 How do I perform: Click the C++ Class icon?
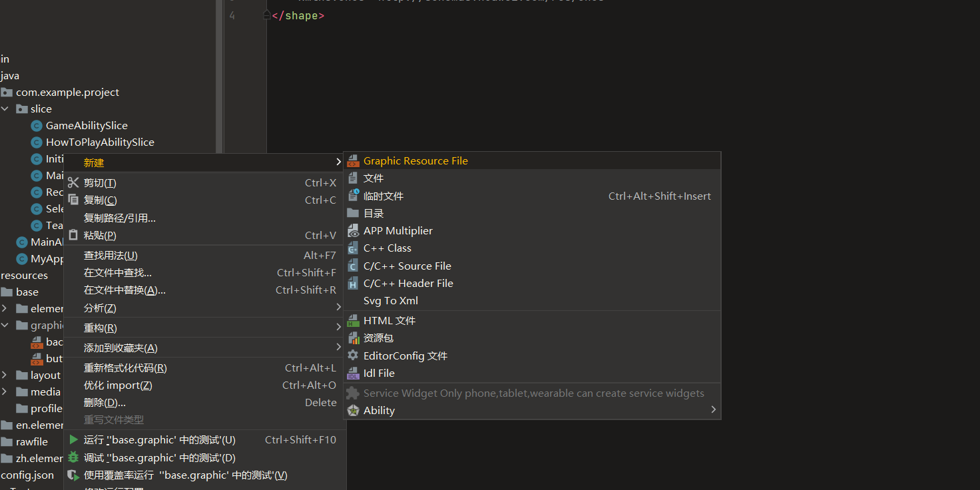pyautogui.click(x=353, y=248)
